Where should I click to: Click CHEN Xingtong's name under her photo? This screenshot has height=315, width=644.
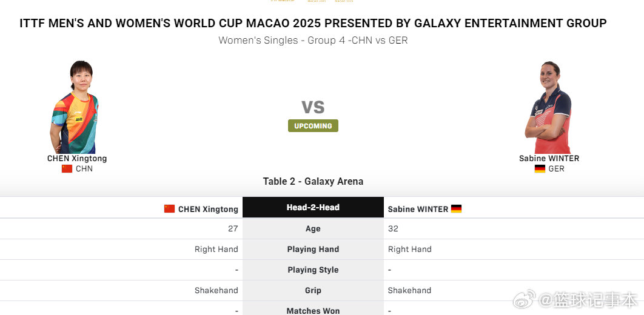click(x=77, y=159)
